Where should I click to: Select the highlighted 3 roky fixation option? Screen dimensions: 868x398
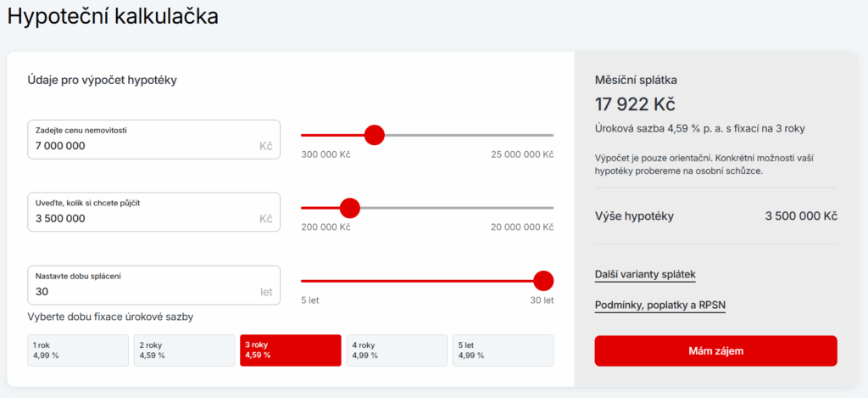point(290,350)
